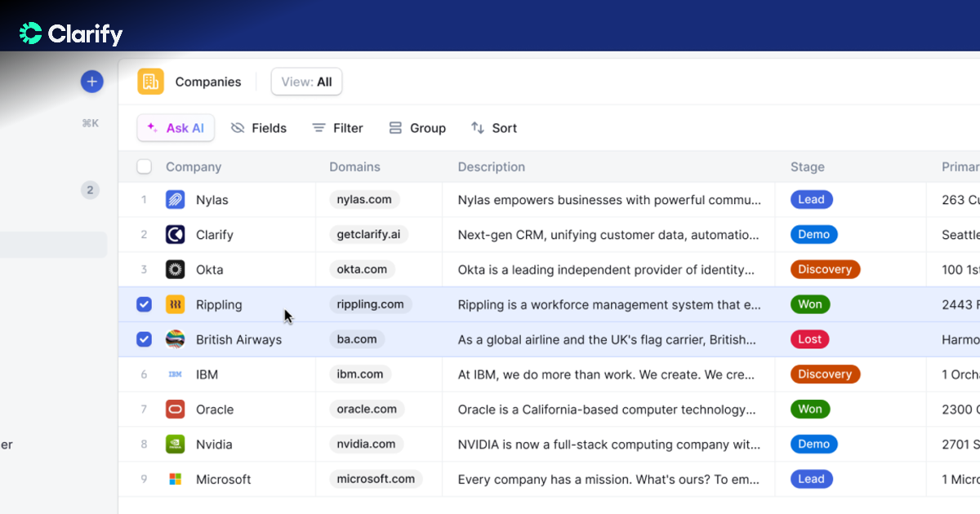Viewport: 980px width, 514px height.
Task: Click the Oracle red logo icon
Action: [175, 410]
